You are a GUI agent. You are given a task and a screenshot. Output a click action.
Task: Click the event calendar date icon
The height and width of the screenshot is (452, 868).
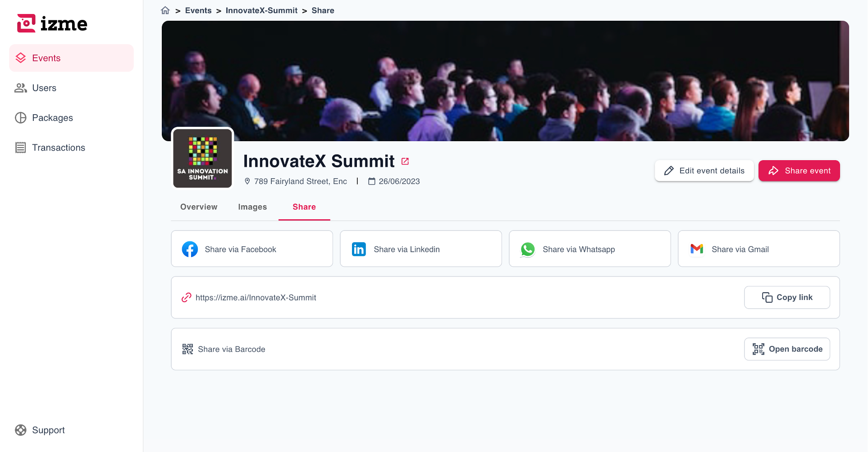tap(372, 181)
